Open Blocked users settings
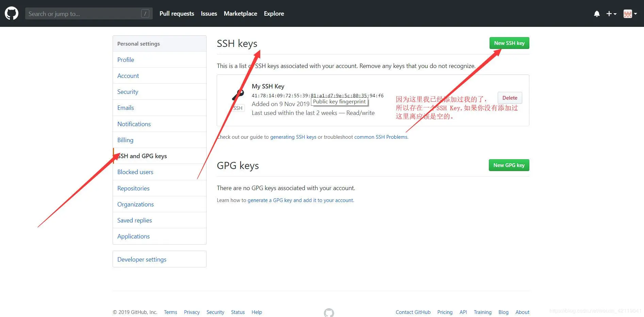644x317 pixels. point(160,172)
